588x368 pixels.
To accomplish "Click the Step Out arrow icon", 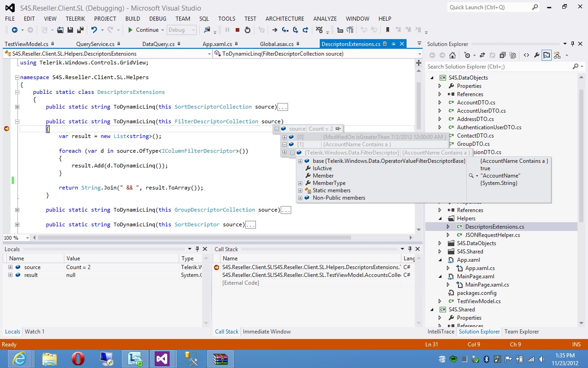I will pos(306,30).
